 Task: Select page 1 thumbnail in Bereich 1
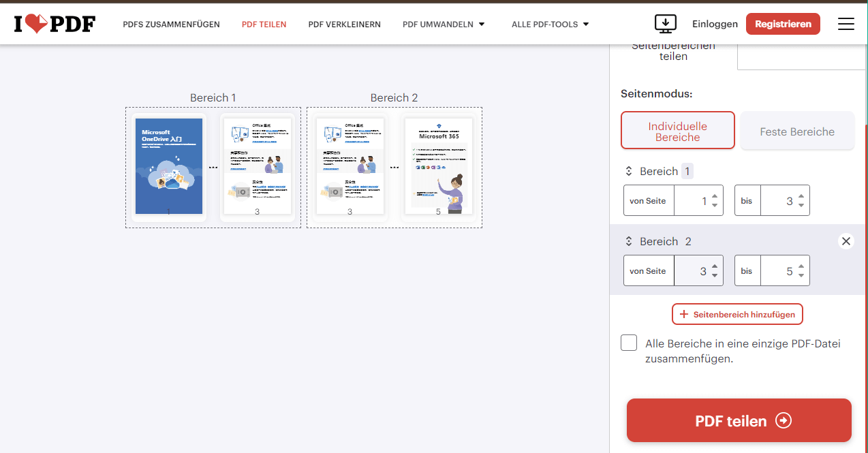169,167
